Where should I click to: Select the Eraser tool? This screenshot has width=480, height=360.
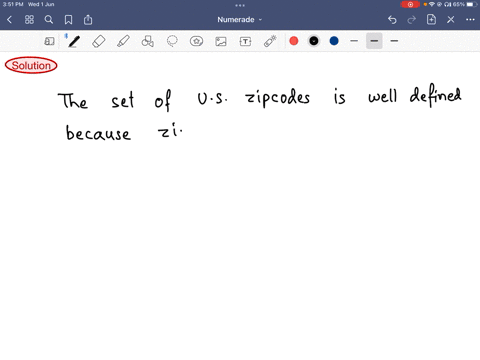pos(99,41)
